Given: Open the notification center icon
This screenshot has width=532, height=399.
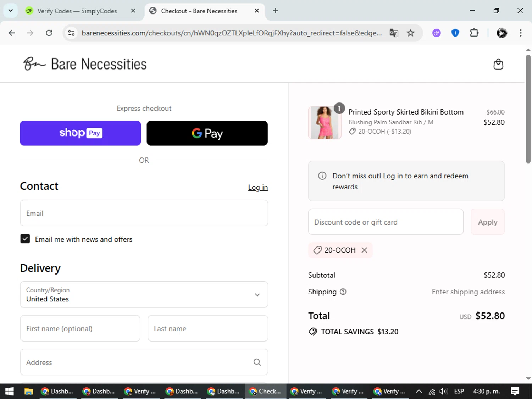Looking at the screenshot, I should (x=515, y=391).
